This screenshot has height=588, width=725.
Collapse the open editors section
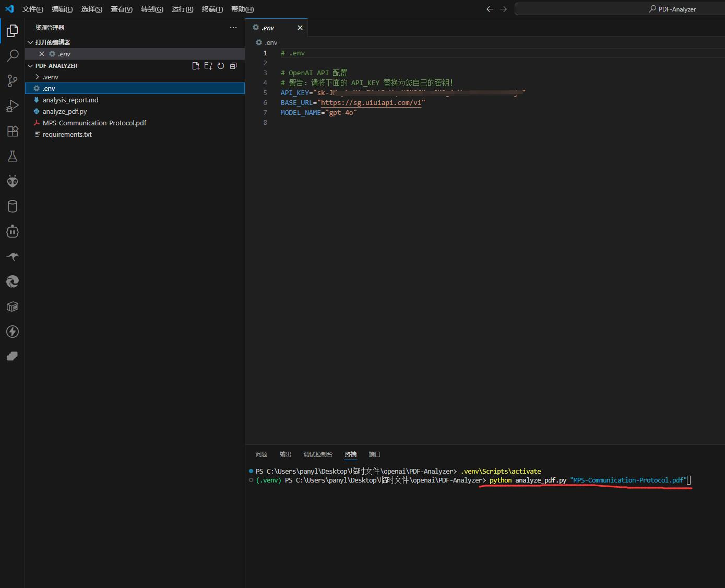point(30,42)
